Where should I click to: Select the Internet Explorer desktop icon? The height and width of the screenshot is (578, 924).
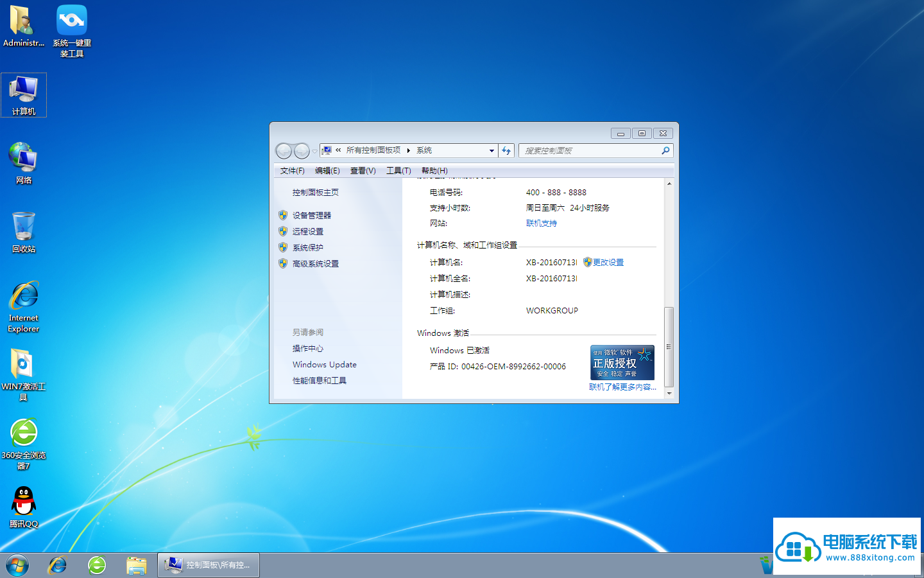[x=24, y=307]
